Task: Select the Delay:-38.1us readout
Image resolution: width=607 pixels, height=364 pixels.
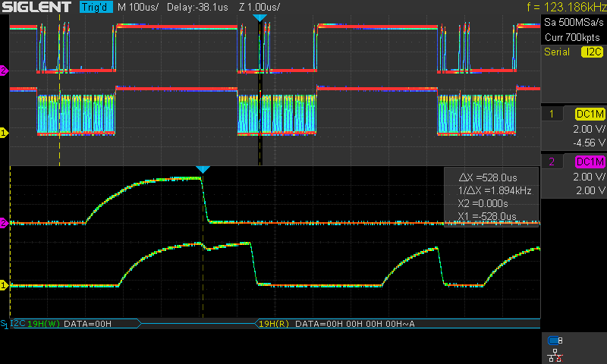Action: pos(197,7)
